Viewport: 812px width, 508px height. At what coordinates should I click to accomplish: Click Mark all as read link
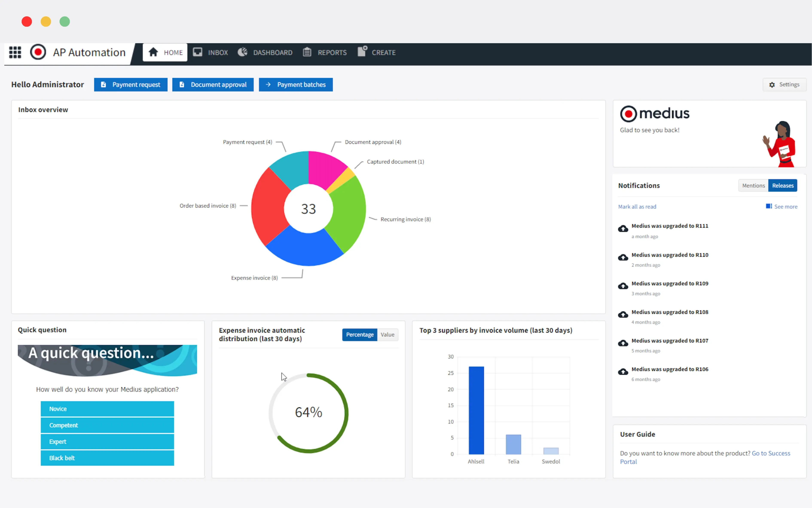pyautogui.click(x=637, y=207)
